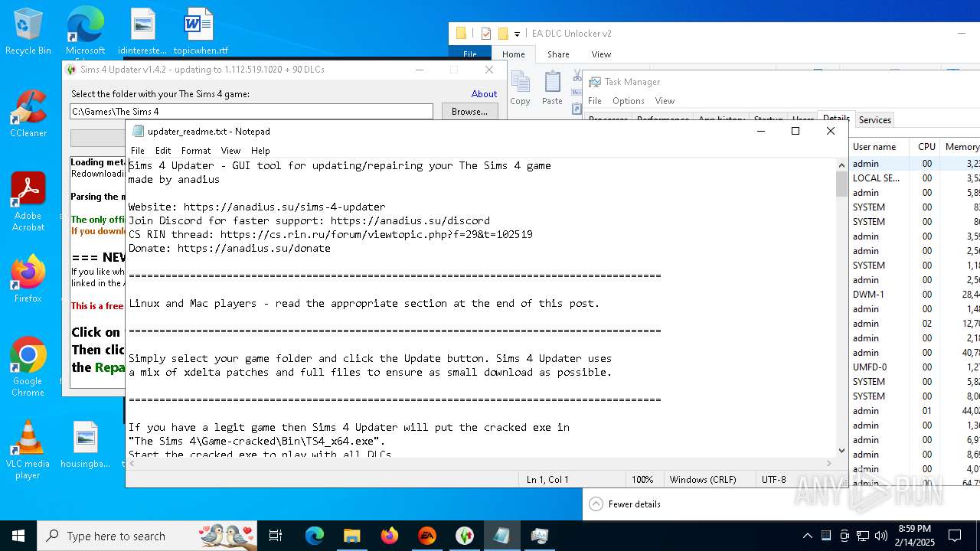
Task: Click Notepad vertical scrollbar up arrow
Action: (x=841, y=165)
